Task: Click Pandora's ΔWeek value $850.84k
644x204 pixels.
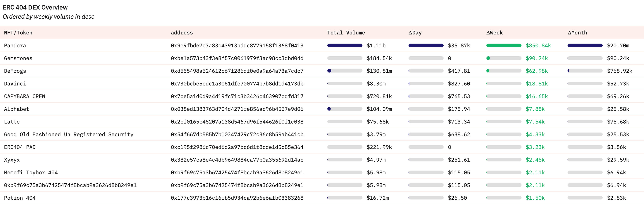Action: pyautogui.click(x=538, y=45)
